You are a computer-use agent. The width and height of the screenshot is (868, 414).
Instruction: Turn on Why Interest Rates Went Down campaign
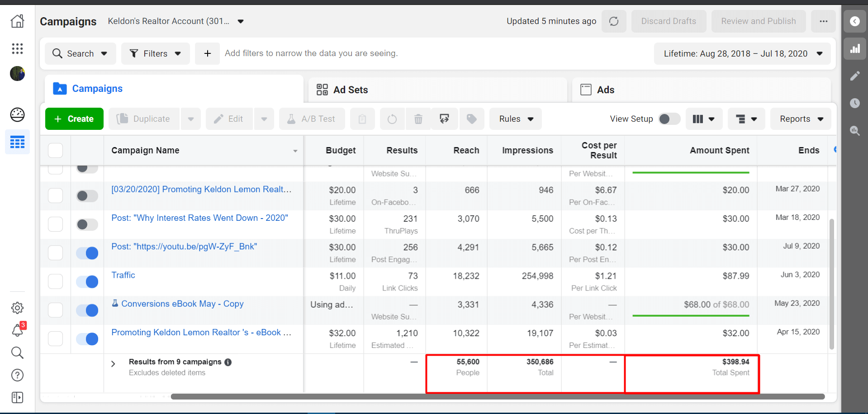87,224
